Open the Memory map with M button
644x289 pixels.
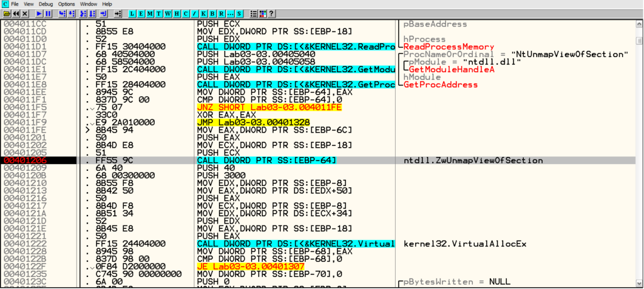click(150, 13)
